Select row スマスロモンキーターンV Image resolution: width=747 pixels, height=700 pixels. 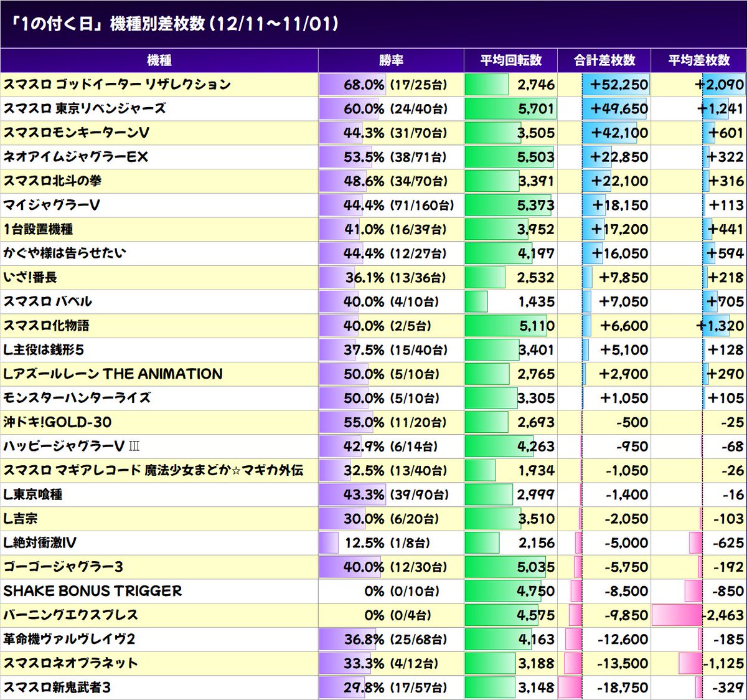click(374, 133)
